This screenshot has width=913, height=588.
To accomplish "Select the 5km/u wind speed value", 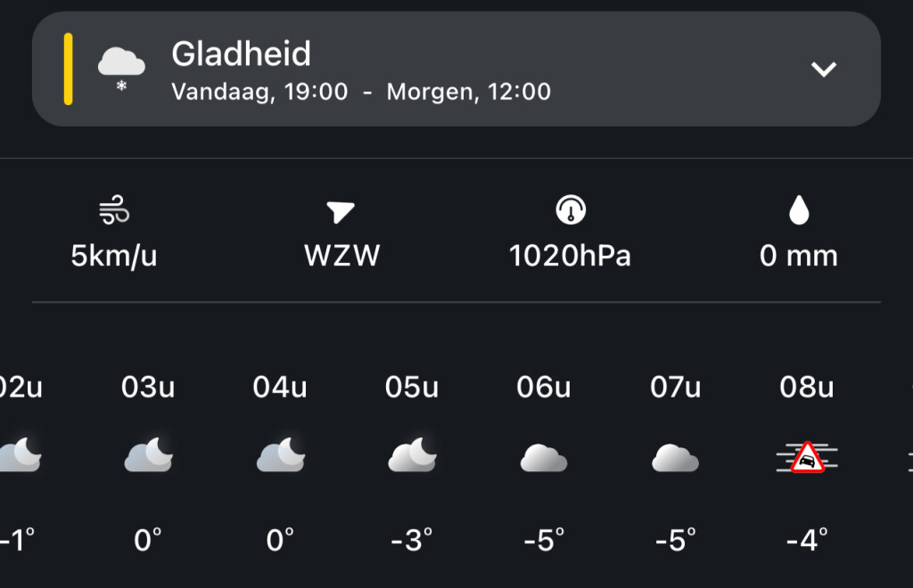I will coord(114,257).
